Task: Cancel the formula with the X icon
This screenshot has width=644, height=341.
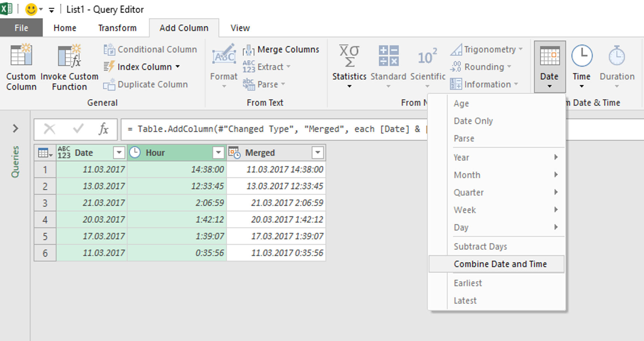Action: point(50,129)
